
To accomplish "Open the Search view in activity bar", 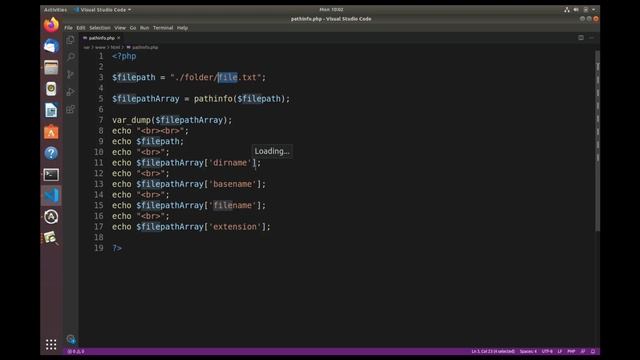I will (71, 57).
